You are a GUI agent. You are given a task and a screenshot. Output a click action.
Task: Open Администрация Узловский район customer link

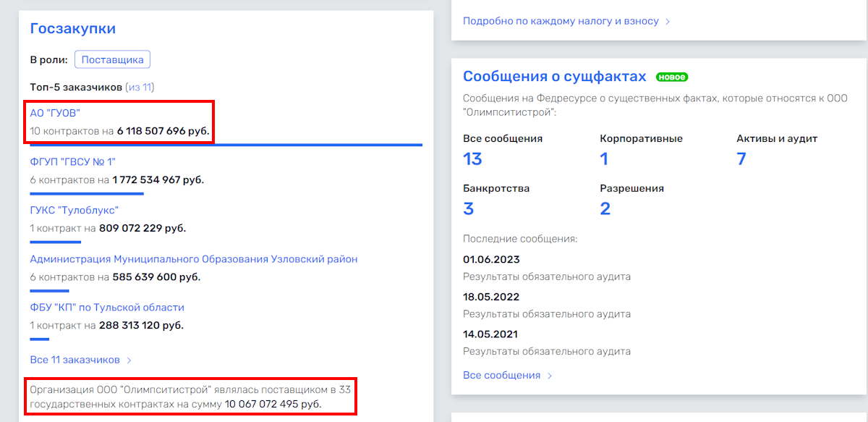tap(194, 259)
